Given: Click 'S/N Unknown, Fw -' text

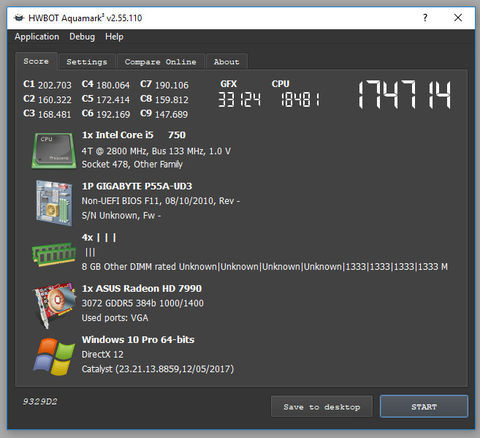Looking at the screenshot, I should point(121,216).
